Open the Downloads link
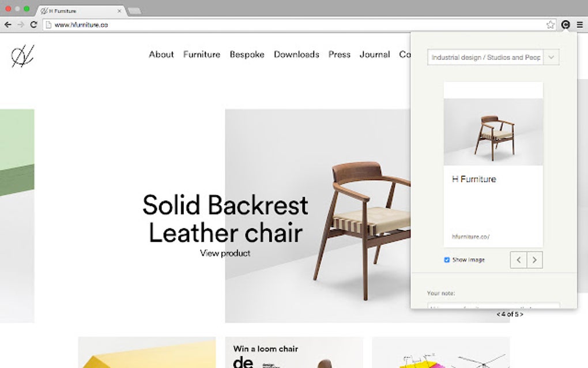 pos(296,54)
